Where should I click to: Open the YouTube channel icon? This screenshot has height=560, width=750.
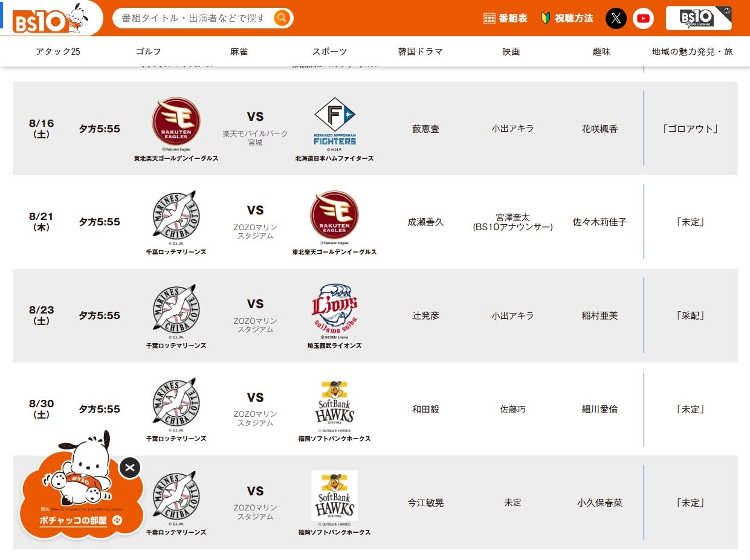coord(644,18)
